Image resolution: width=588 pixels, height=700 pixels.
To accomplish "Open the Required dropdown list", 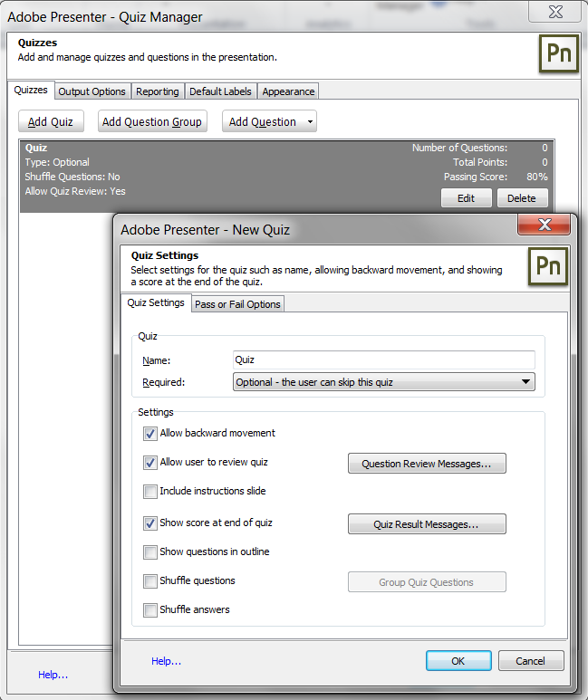I will click(384, 382).
